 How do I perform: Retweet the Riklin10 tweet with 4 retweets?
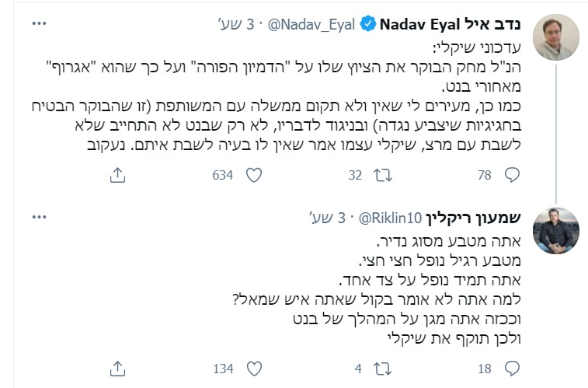(378, 368)
